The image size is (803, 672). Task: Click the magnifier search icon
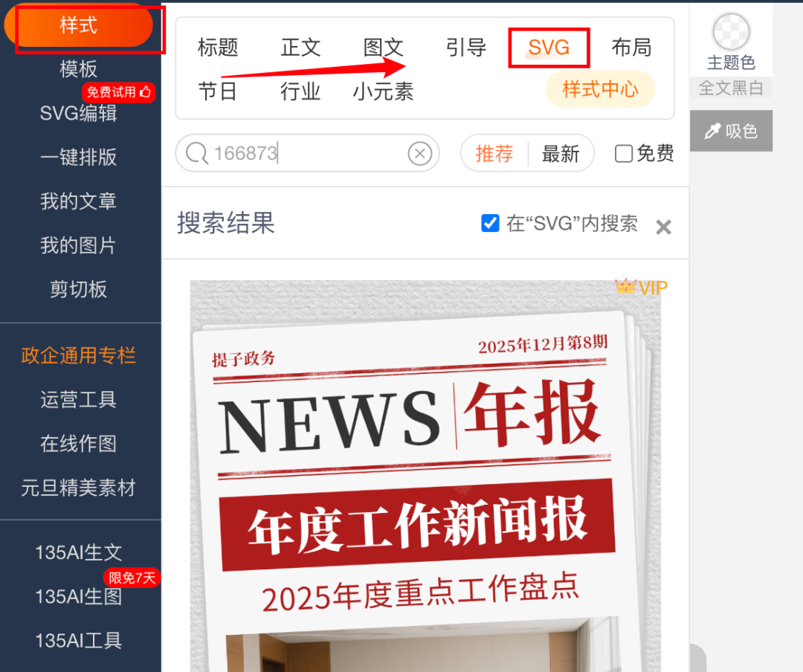[196, 154]
